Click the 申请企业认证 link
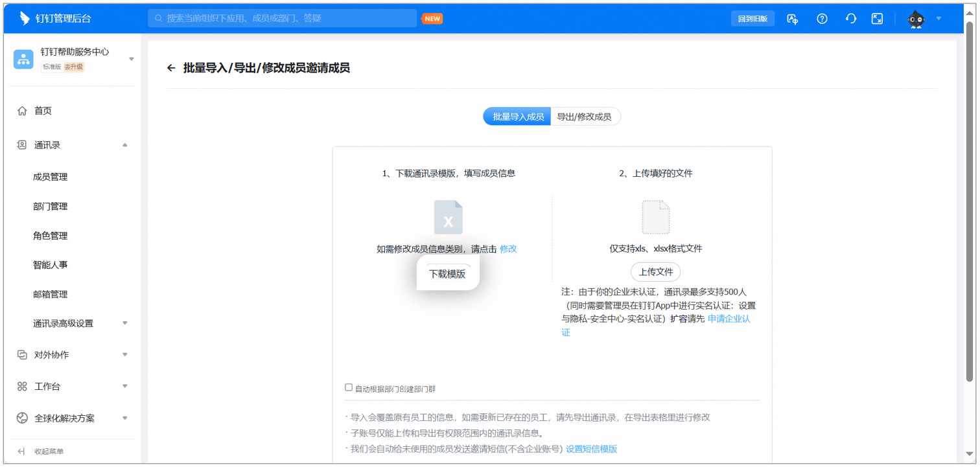980x467 pixels. point(729,319)
